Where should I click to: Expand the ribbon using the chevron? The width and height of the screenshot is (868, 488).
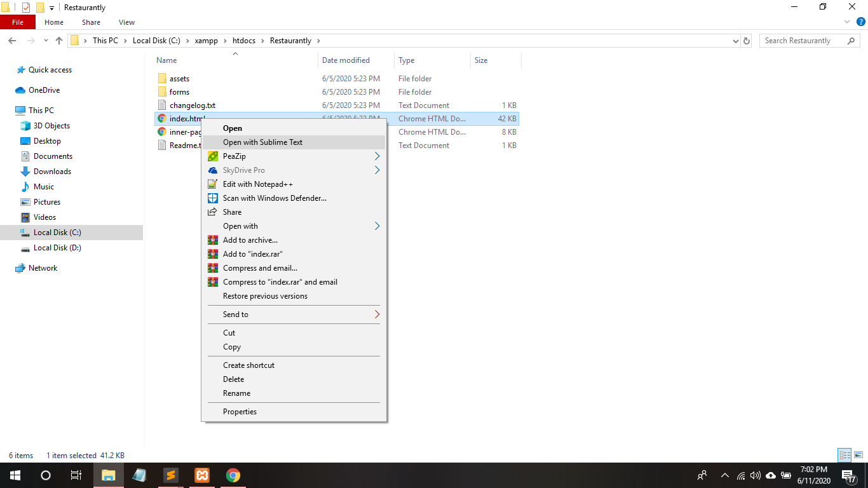(847, 22)
